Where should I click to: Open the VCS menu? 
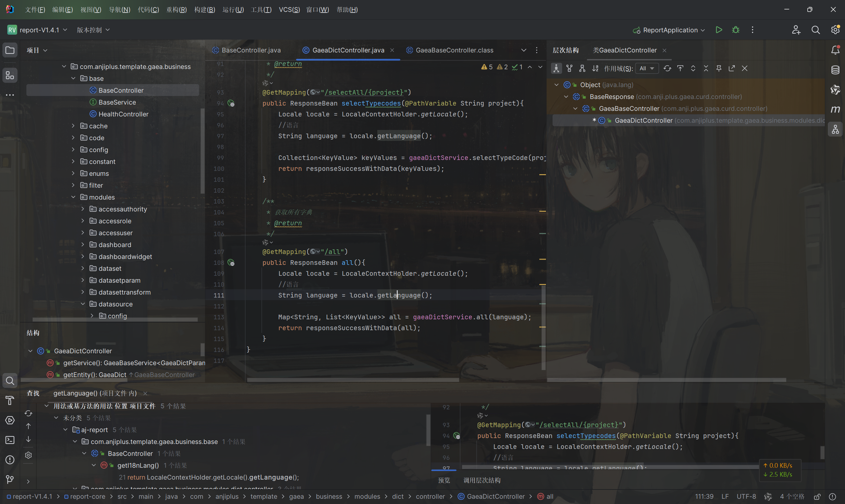tap(289, 10)
